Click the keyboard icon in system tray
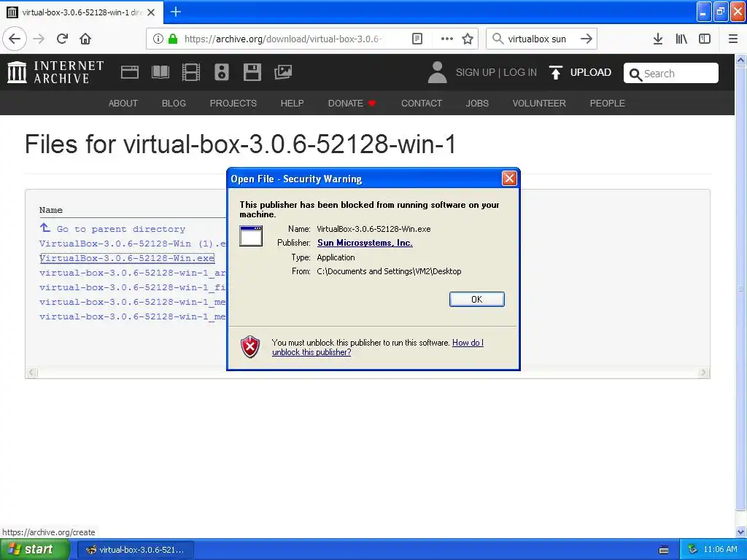Image resolution: width=747 pixels, height=560 pixels. point(664,550)
